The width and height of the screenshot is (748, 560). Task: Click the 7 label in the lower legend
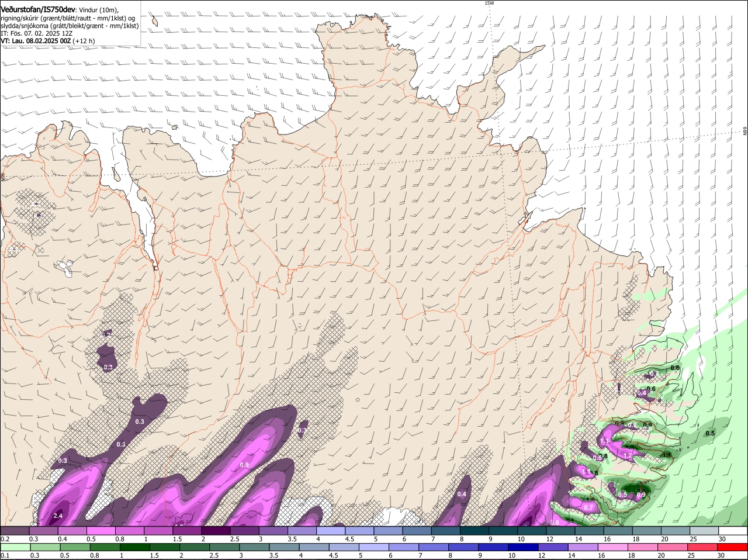pos(420,556)
